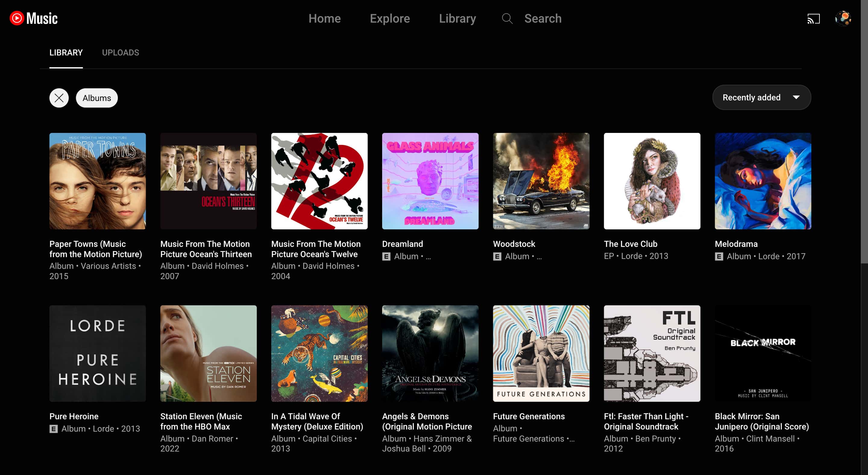The height and width of the screenshot is (475, 868).
Task: Open the Explore page
Action: click(389, 18)
